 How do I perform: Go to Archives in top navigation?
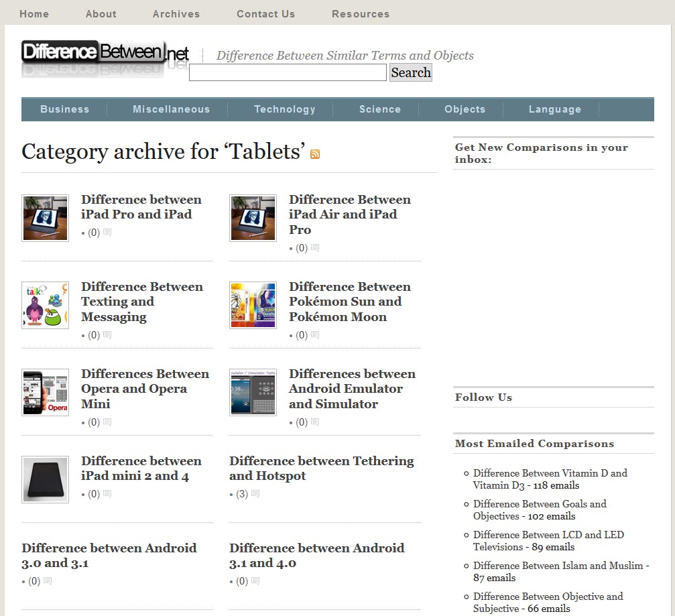point(176,14)
